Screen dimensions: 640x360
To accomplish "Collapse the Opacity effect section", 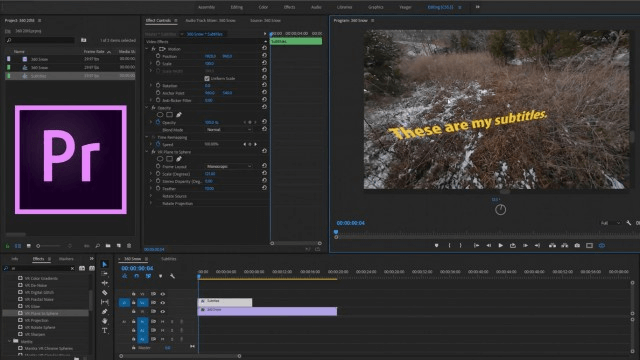I will [147, 107].
